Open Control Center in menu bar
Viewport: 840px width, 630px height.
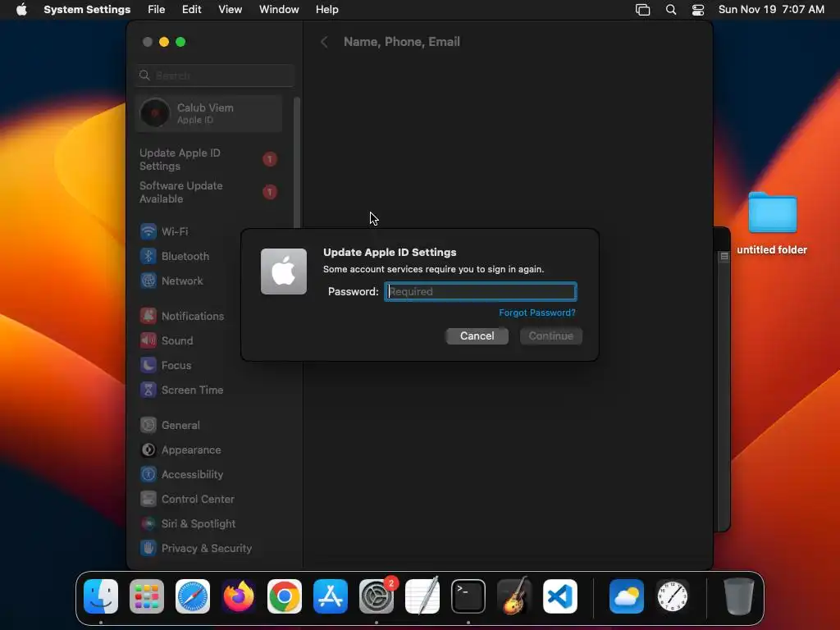[x=698, y=10]
